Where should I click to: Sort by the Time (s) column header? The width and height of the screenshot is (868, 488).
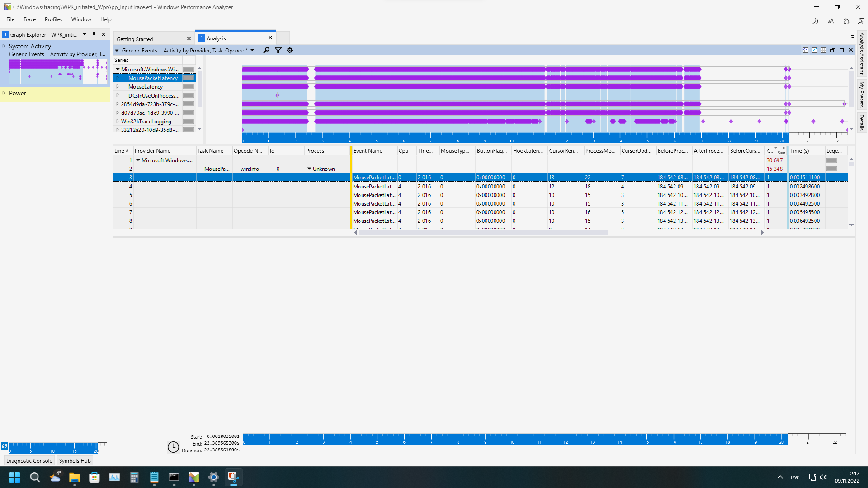806,151
